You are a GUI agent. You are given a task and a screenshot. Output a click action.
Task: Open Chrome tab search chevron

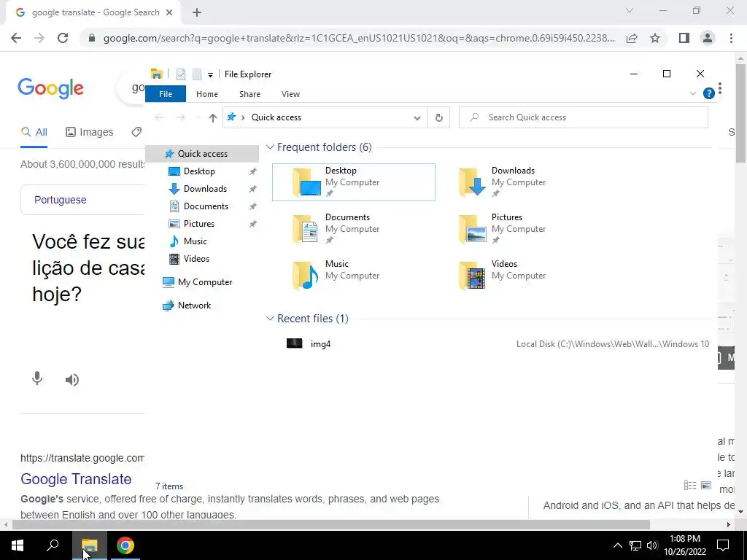tap(630, 10)
